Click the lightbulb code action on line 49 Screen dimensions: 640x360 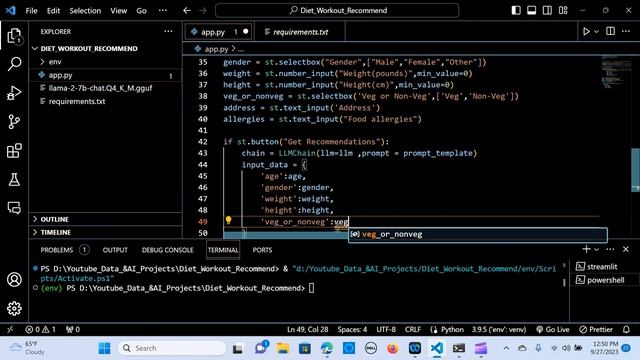click(x=229, y=220)
